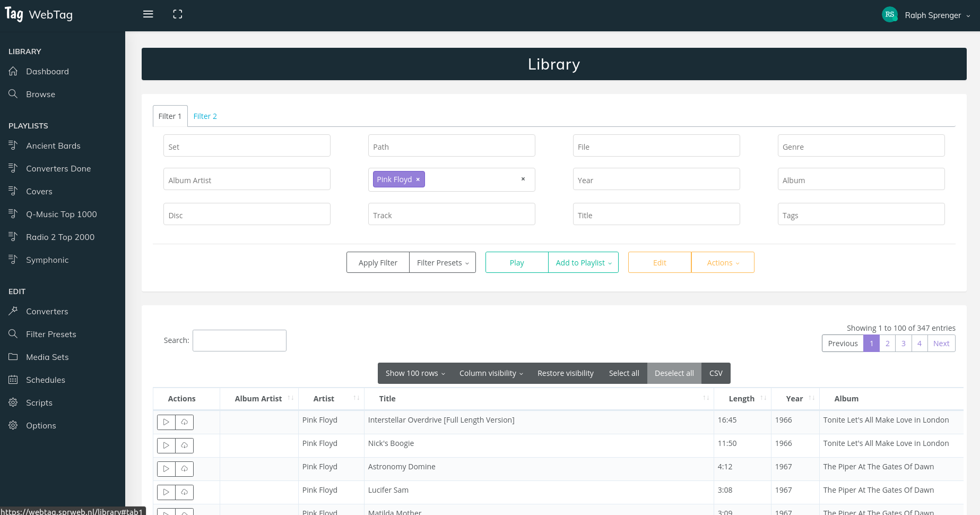
Task: Open Covers playlist icon
Action: pos(13,191)
